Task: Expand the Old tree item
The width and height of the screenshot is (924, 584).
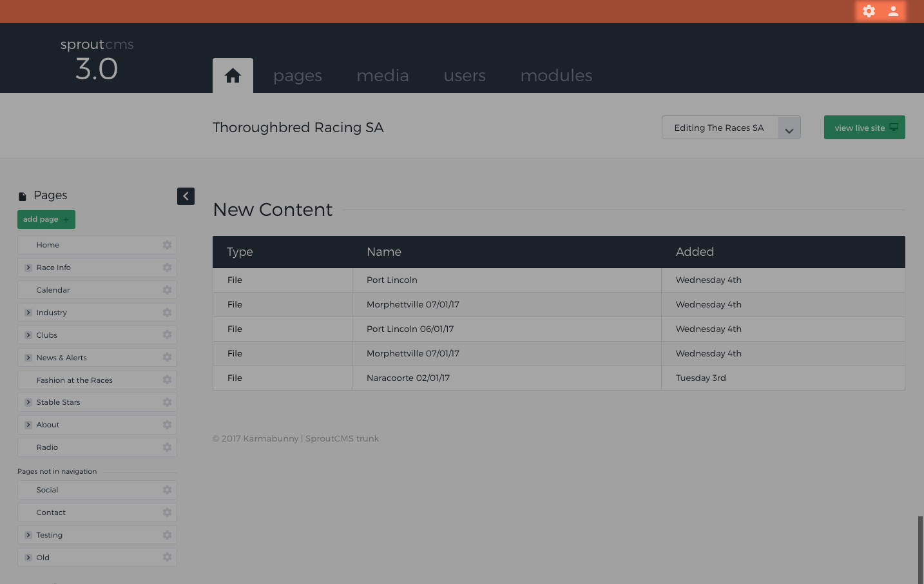Action: pyautogui.click(x=28, y=558)
